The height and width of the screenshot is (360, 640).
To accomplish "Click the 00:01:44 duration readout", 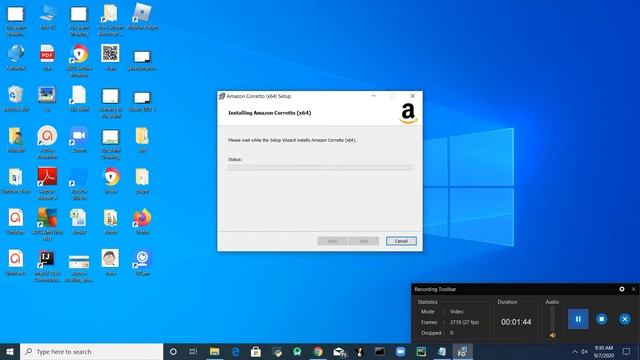I will coord(516,322).
